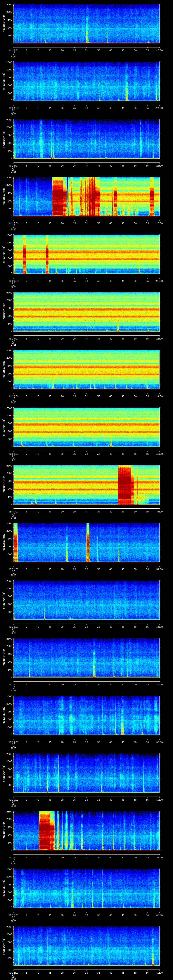Click the '23:00' end time label
Image resolution: width=173 pixels, height=980 pixels.
tap(159, 50)
